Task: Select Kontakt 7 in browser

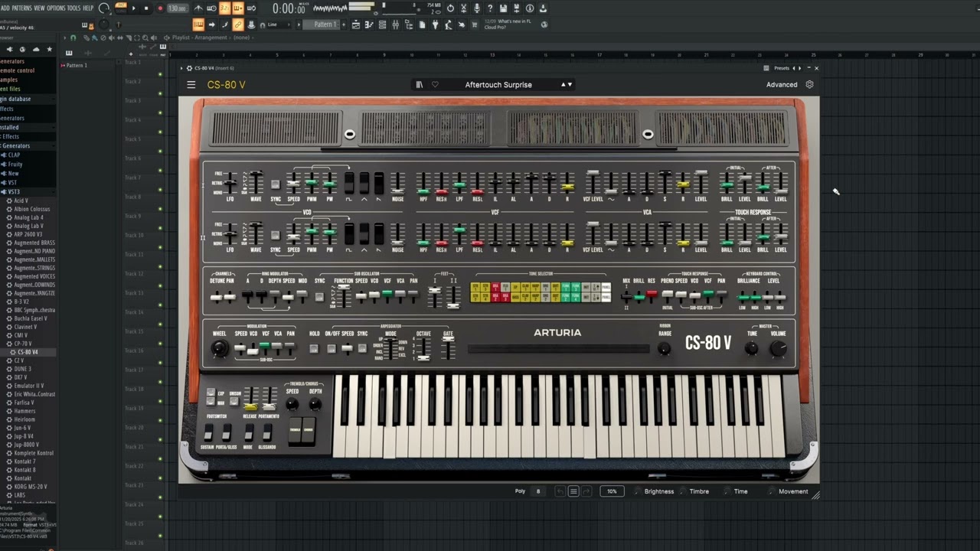Action: [x=24, y=461]
